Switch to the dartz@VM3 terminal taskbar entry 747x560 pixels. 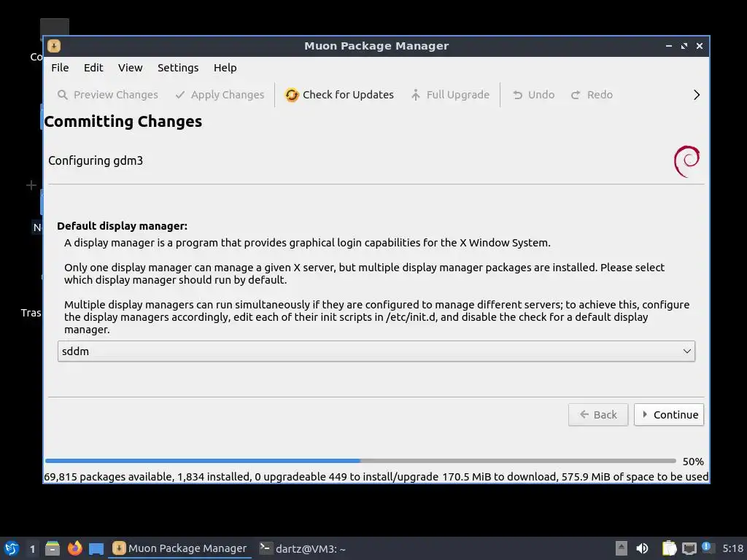click(303, 548)
